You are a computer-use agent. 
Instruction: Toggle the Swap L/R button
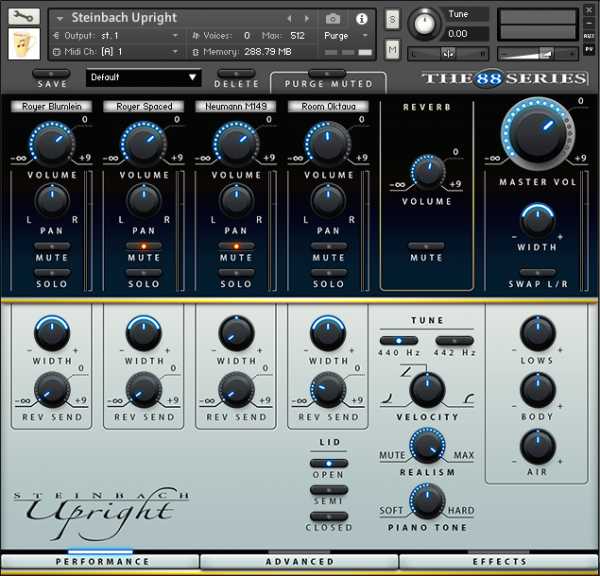tap(537, 273)
